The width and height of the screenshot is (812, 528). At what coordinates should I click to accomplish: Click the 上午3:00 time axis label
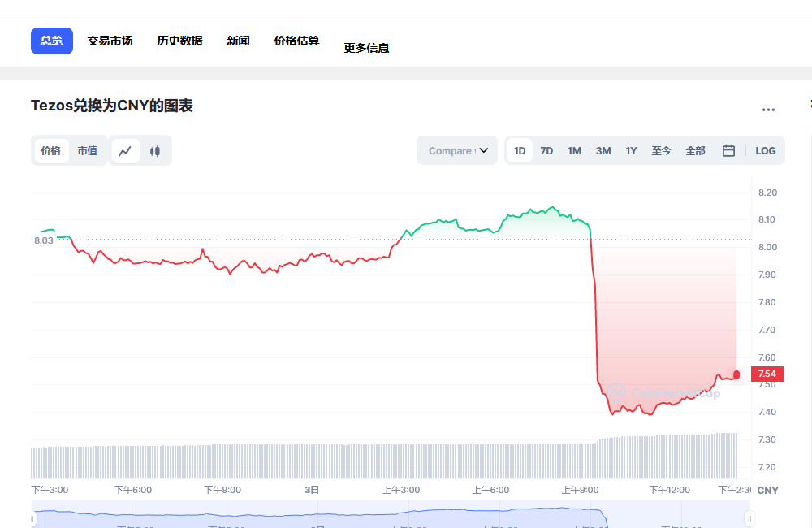[x=401, y=490]
